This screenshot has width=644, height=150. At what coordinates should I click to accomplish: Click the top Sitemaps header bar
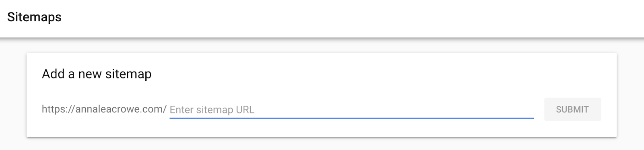click(x=322, y=18)
